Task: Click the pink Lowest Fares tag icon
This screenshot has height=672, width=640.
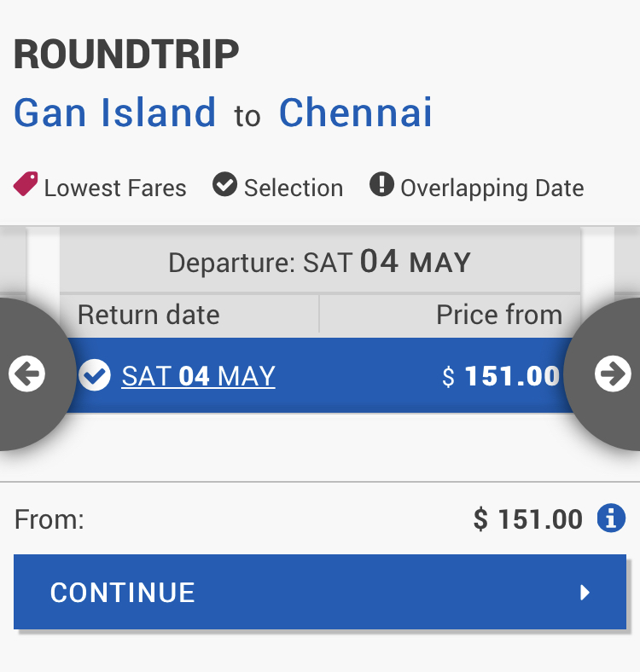Action: pos(26,184)
